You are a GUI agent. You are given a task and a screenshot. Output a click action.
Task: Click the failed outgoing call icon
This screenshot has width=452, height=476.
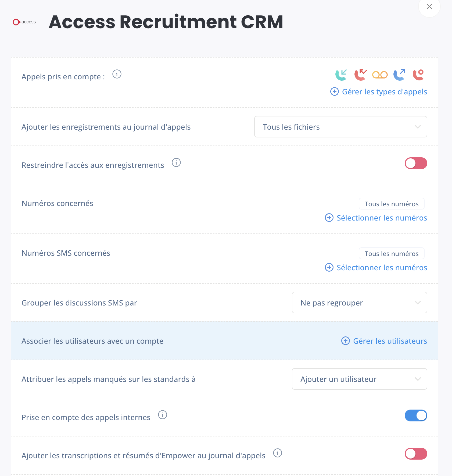click(x=418, y=75)
